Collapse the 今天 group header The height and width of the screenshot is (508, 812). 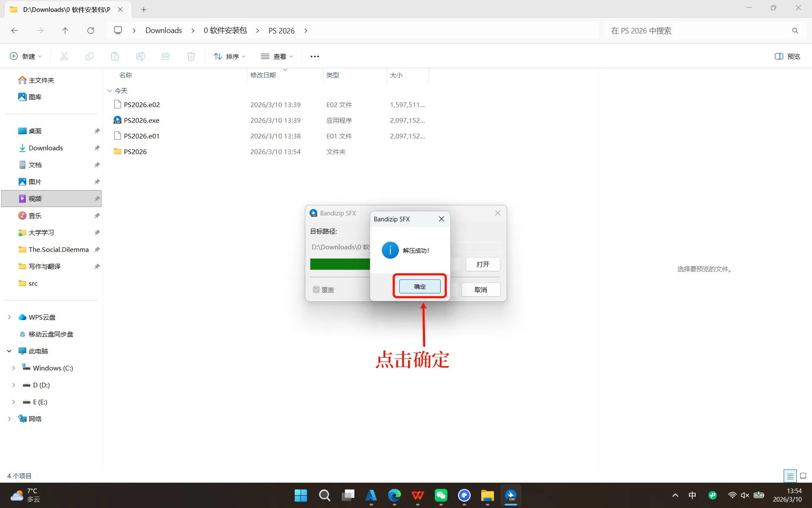pyautogui.click(x=110, y=91)
